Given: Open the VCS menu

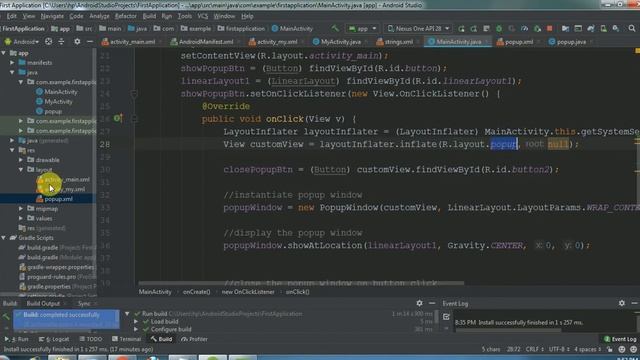Looking at the screenshot, I should 203,16.
